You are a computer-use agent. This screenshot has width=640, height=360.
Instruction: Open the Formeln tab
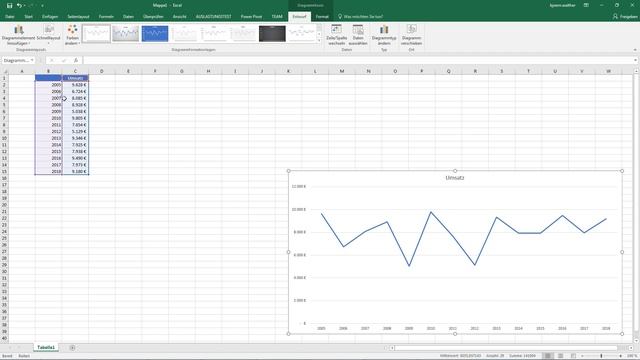coord(106,17)
